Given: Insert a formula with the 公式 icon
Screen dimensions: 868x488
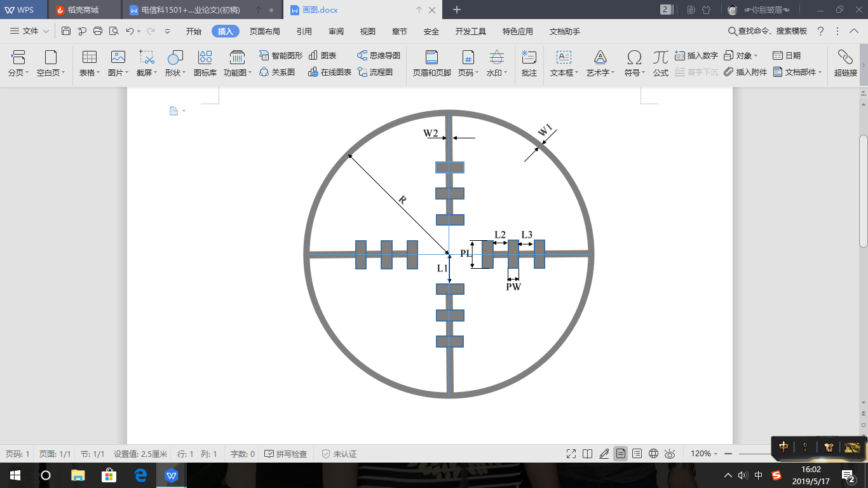Looking at the screenshot, I should [x=661, y=64].
